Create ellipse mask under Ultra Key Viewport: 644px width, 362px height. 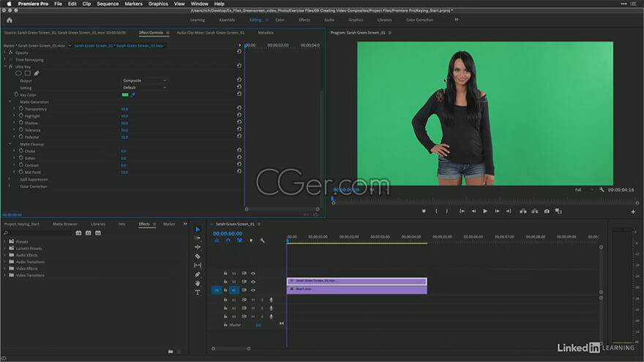[18, 73]
